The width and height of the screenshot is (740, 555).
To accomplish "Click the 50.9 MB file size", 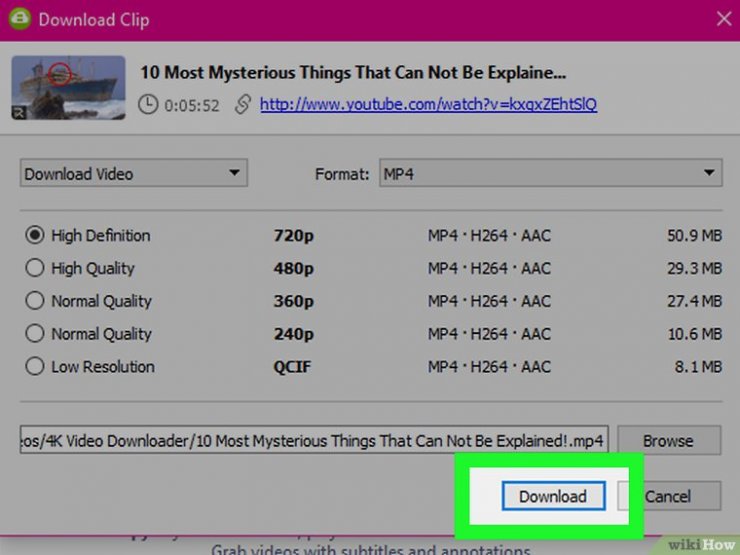I will pos(694,235).
